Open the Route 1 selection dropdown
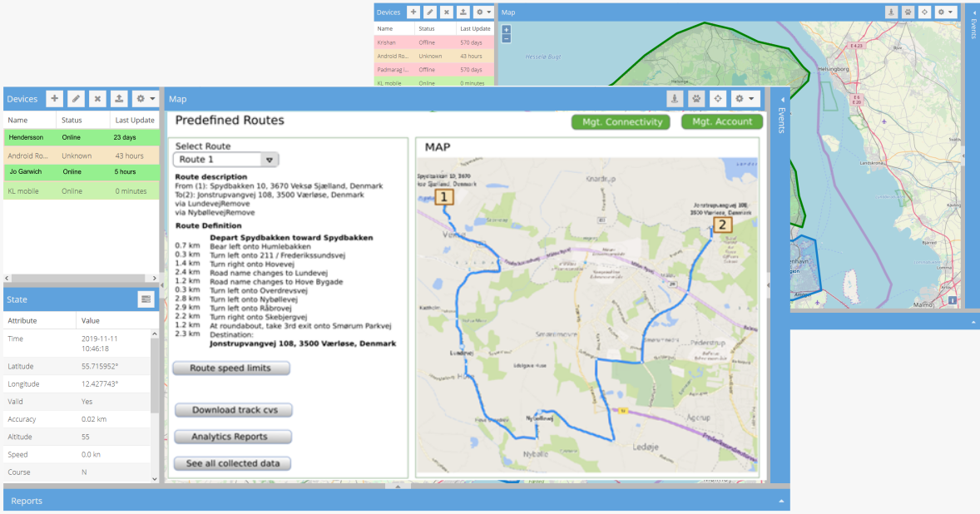This screenshot has width=980, height=514. (269, 160)
